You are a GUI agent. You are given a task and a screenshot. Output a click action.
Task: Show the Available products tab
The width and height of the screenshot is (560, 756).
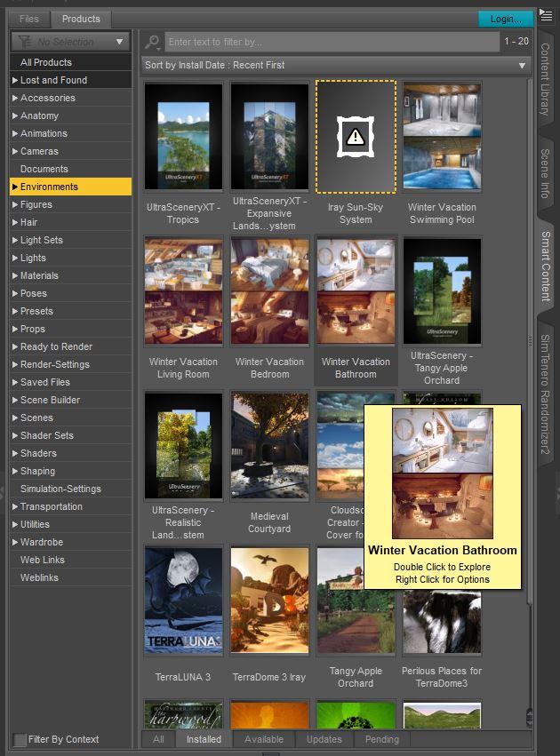(x=264, y=739)
